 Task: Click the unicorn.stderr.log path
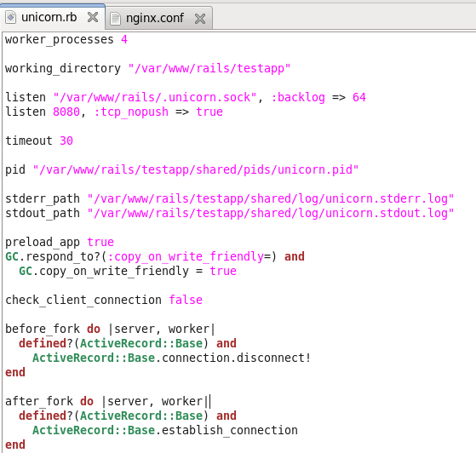click(x=271, y=199)
